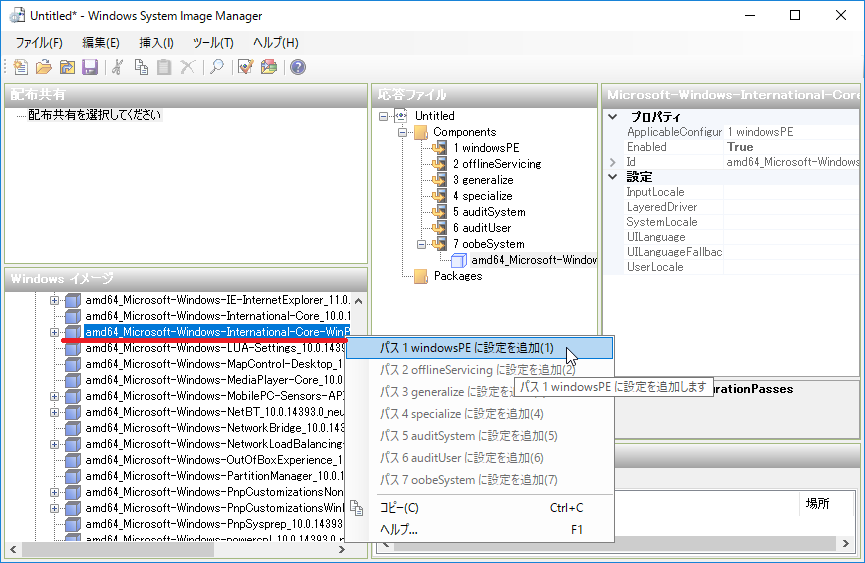Viewport: 865px width, 563px height.
Task: Open an answer file via toolbar
Action: point(44,67)
